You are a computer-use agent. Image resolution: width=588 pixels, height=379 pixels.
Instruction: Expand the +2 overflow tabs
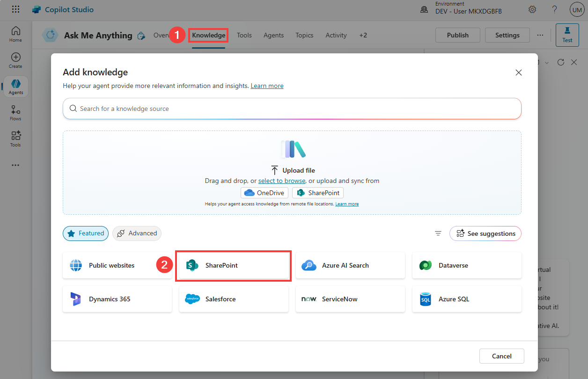point(363,35)
